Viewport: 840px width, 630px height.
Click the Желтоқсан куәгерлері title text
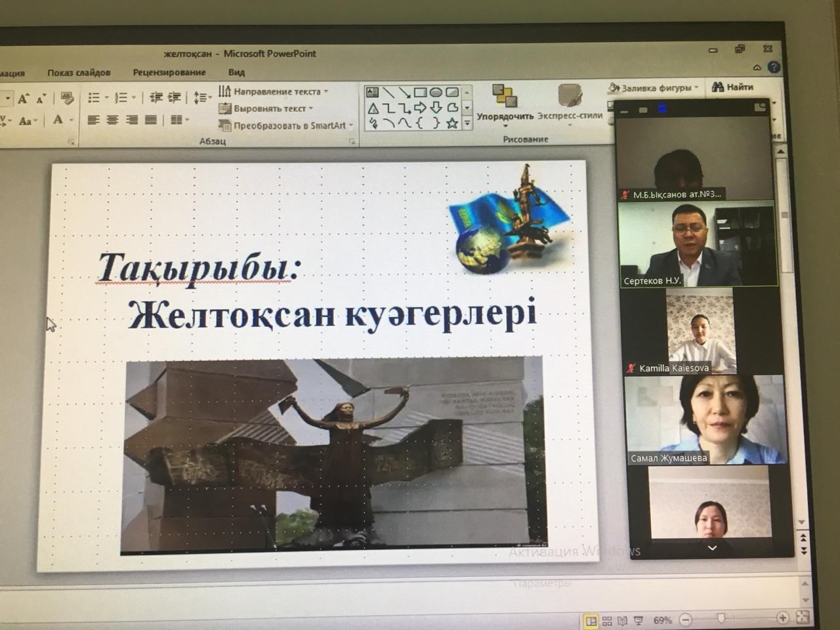[x=332, y=314]
